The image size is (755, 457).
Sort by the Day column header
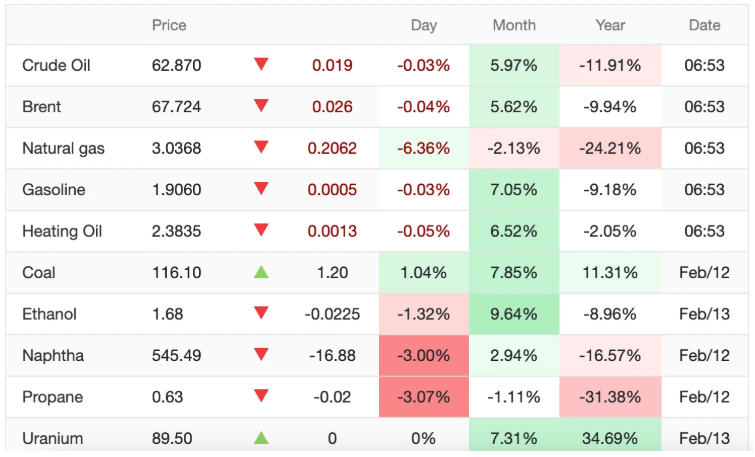click(x=424, y=25)
